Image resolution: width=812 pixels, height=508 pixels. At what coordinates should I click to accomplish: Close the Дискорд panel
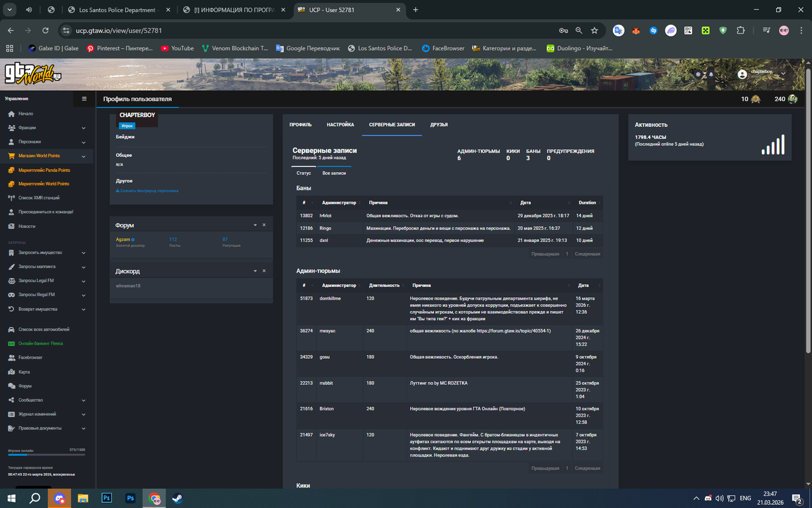265,271
